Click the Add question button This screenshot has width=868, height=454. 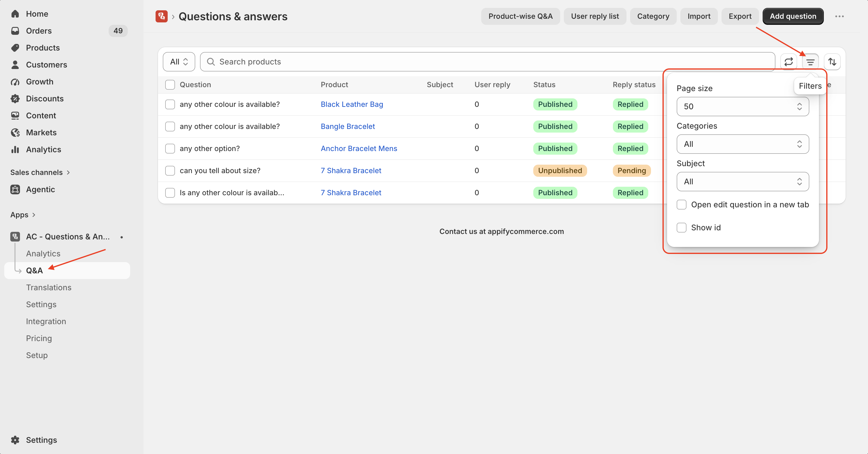(793, 16)
